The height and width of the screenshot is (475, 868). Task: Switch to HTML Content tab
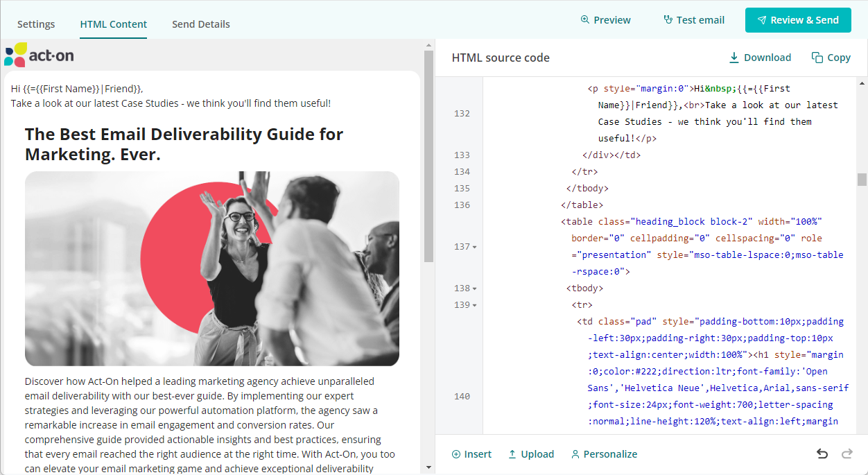coord(114,24)
